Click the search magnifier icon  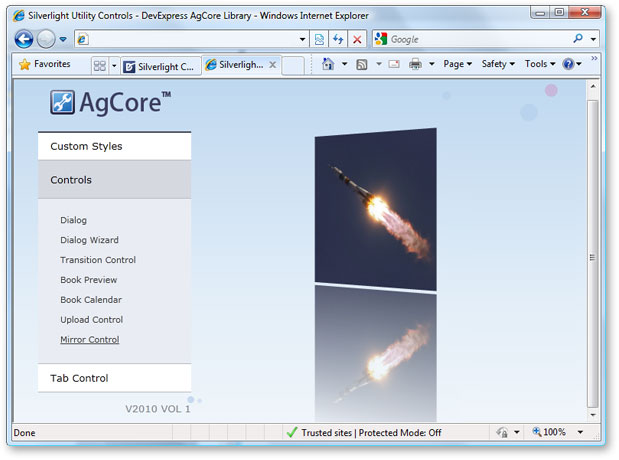click(578, 40)
